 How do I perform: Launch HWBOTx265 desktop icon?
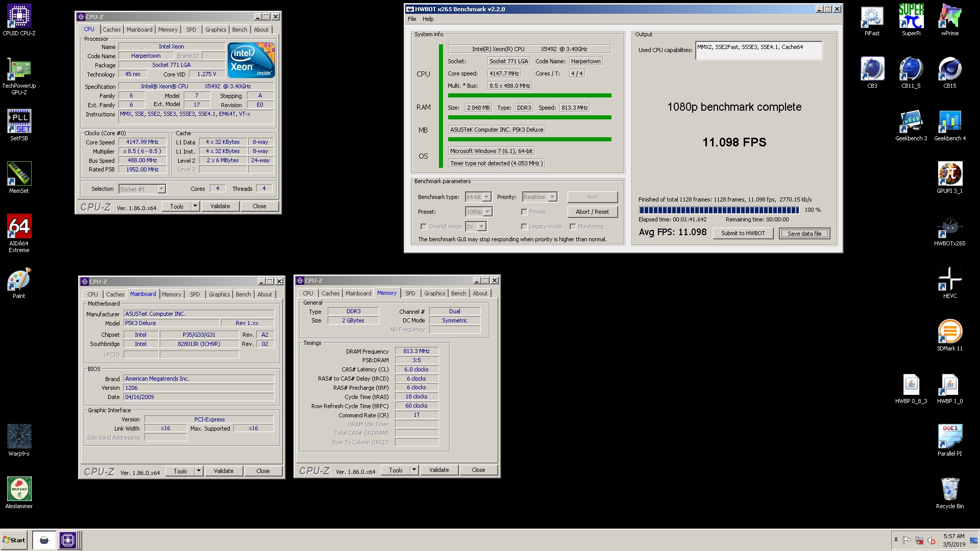click(950, 231)
